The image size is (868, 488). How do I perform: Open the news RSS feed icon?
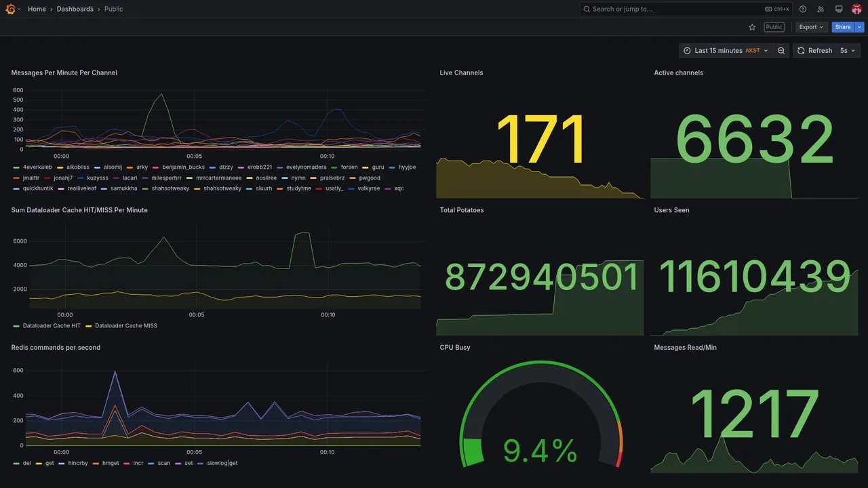[x=821, y=9]
